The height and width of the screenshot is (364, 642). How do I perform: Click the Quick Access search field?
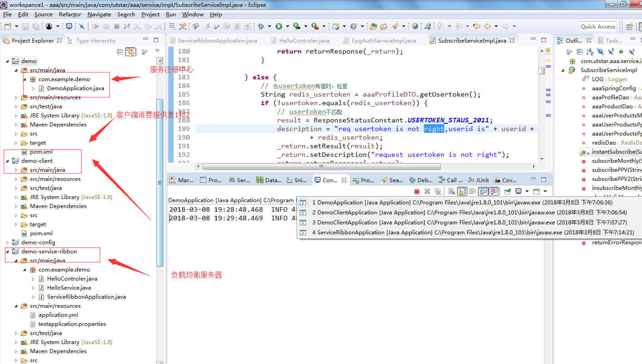coord(598,26)
